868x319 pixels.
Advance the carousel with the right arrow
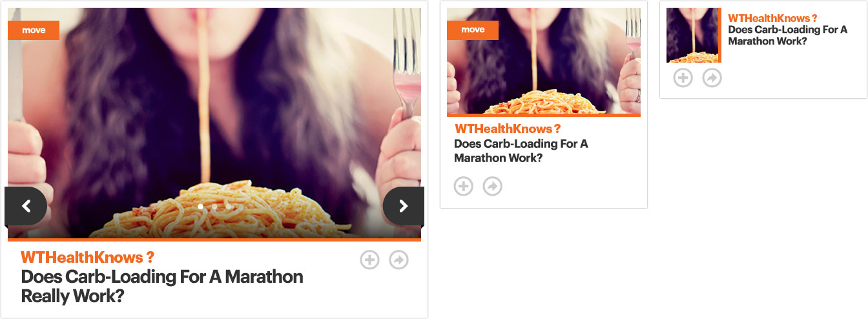point(404,207)
